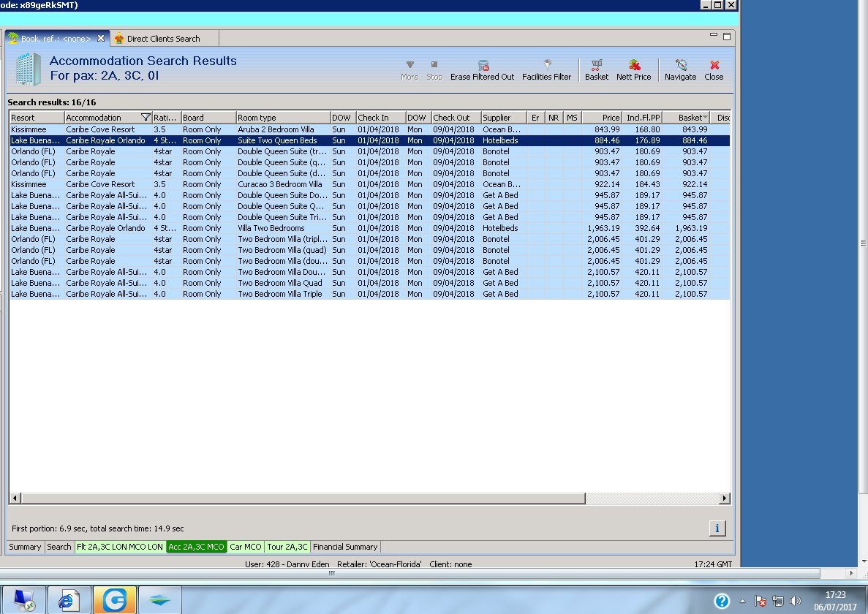Sort by Price column header

601,117
